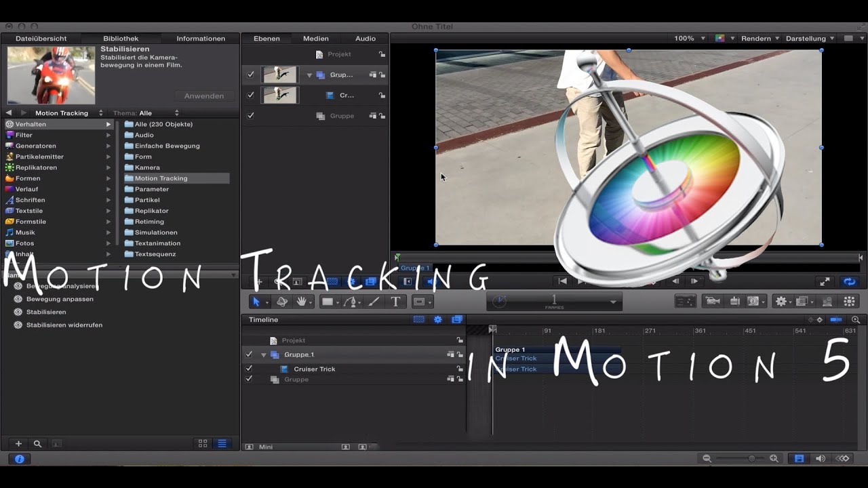The height and width of the screenshot is (488, 868).
Task: Uncheck Gruppe 1 layer visibility checkbox
Action: [250, 75]
